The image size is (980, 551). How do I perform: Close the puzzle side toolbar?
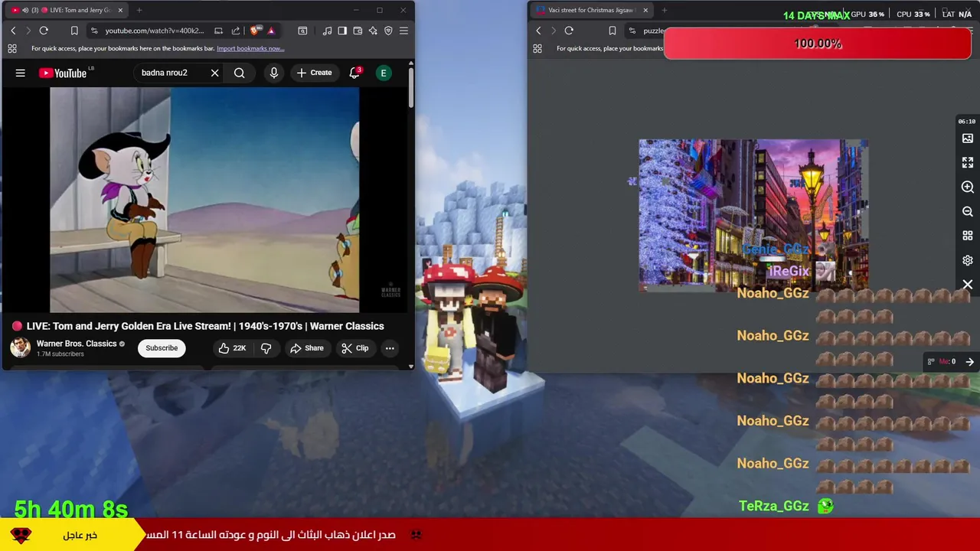[968, 285]
